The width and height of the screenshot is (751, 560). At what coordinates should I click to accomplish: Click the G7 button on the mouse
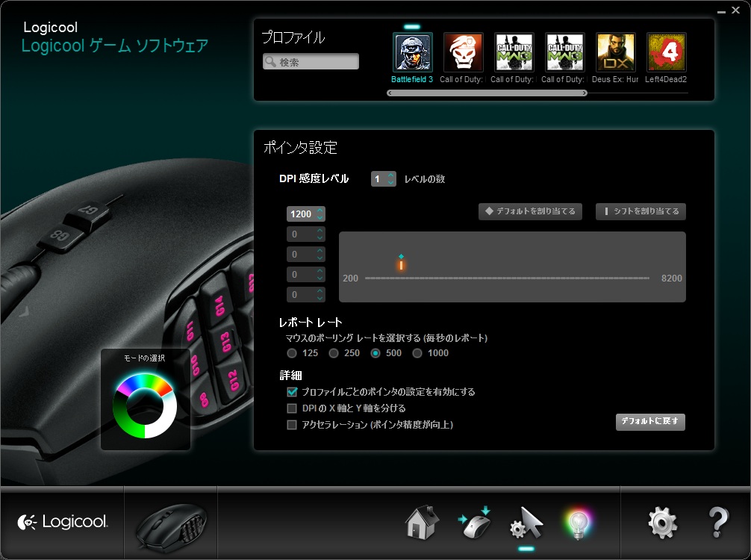[x=87, y=212]
